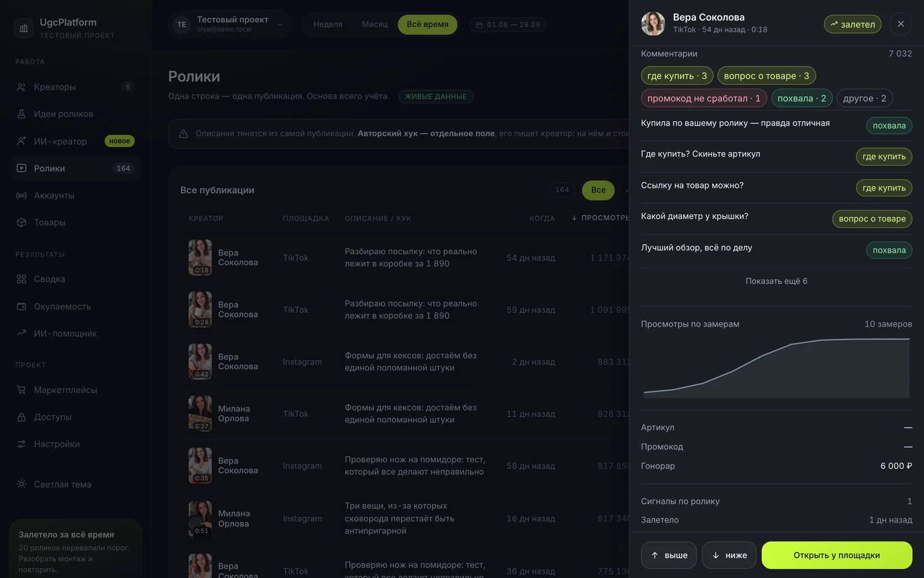Go to previous video with выше button
The height and width of the screenshot is (578, 924).
click(x=669, y=555)
